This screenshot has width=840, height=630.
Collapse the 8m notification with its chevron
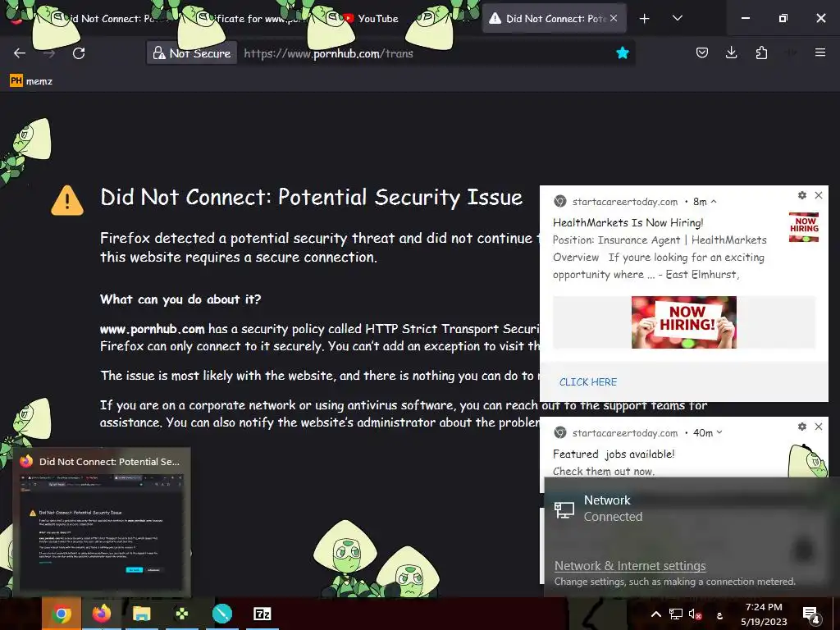tap(714, 202)
